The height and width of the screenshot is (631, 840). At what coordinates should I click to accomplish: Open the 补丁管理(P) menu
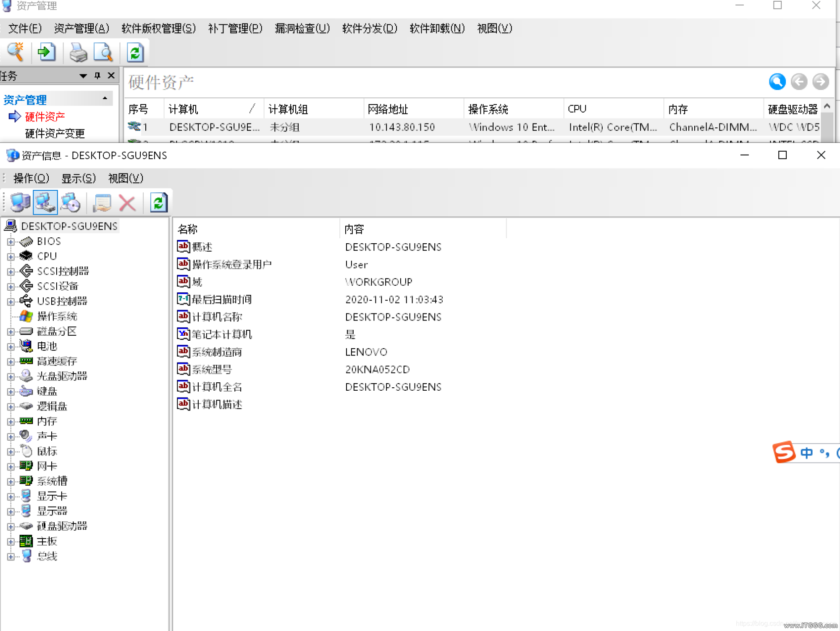click(x=235, y=29)
